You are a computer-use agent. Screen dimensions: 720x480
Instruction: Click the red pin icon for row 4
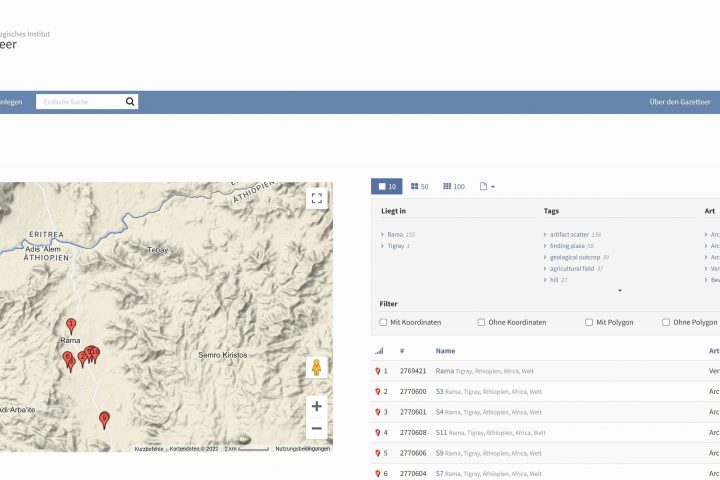tap(377, 433)
